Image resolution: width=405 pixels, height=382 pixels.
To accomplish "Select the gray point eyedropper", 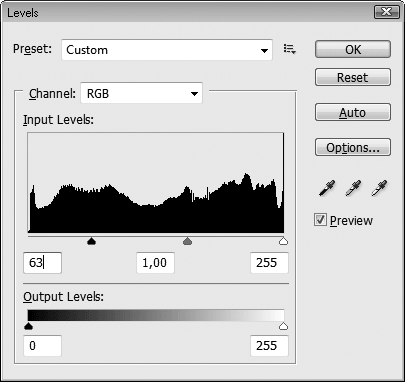I will 353,188.
